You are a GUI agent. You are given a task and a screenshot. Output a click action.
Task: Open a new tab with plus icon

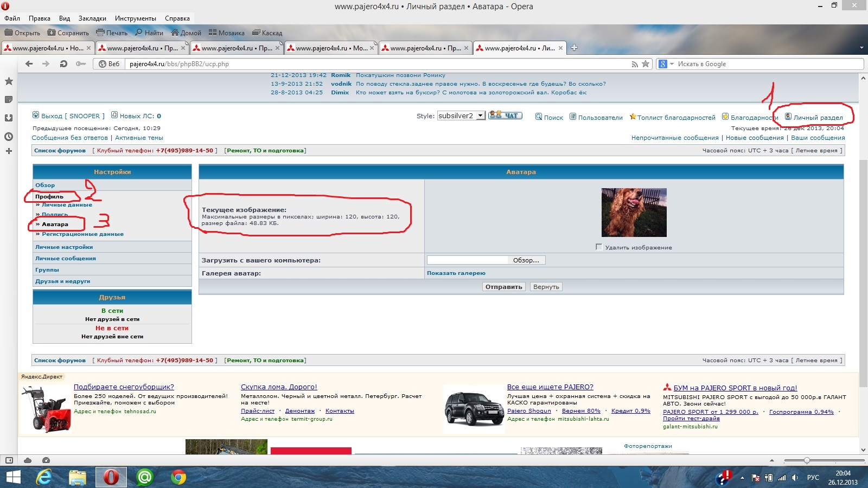(x=574, y=48)
